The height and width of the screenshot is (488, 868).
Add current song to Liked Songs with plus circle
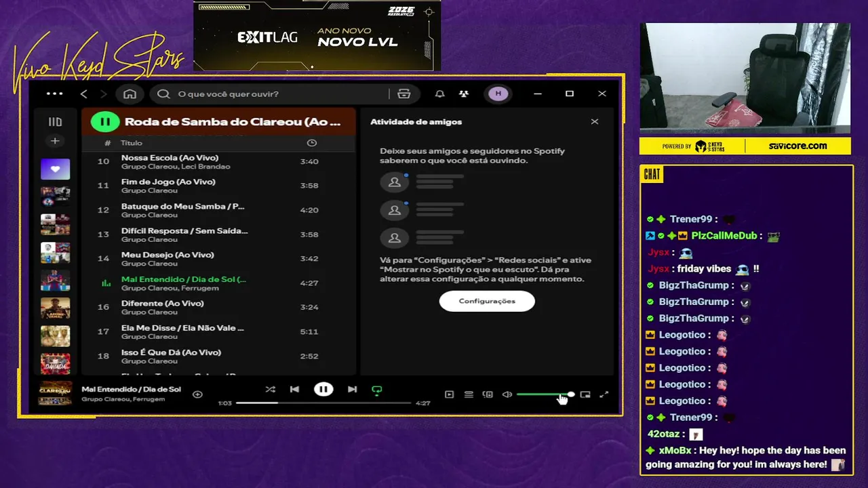[x=197, y=394]
